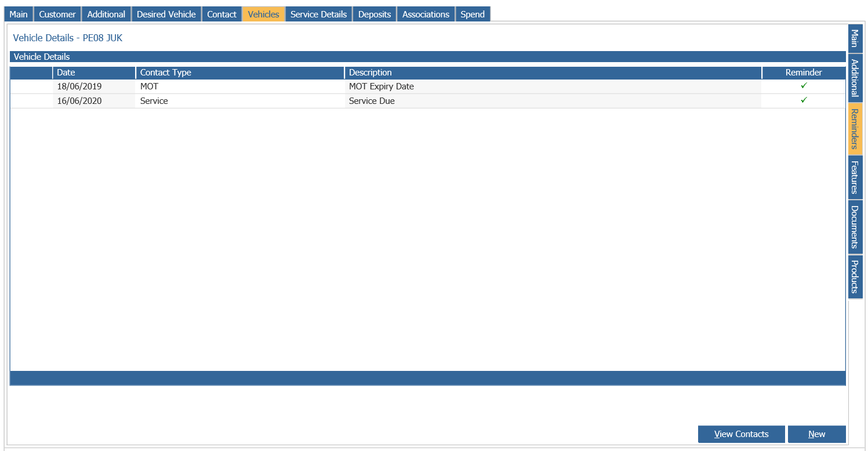Sort by the Contact Type column header
Viewport: 868px width, 451px height.
coord(240,73)
